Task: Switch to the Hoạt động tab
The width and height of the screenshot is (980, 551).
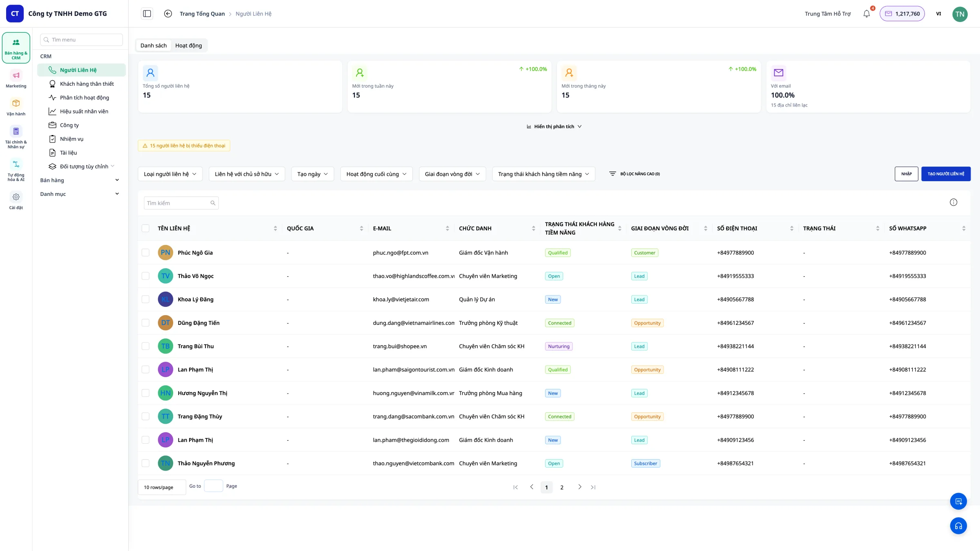Action: pyautogui.click(x=189, y=45)
